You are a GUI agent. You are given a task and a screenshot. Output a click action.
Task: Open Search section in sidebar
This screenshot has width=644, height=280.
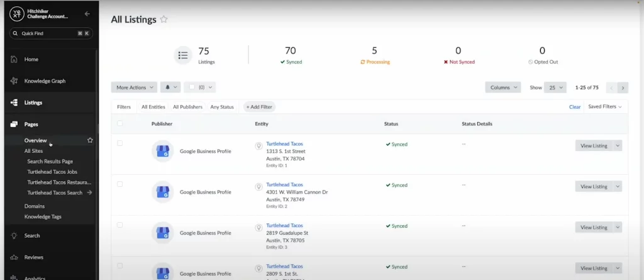32,235
